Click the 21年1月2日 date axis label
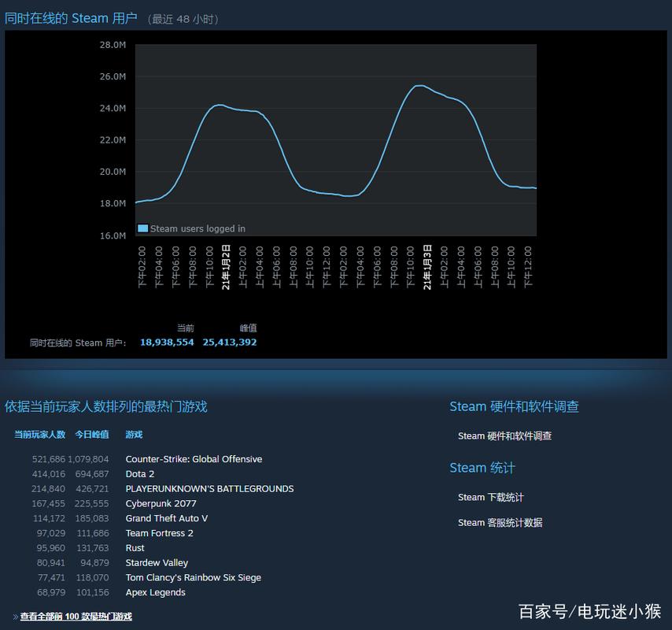This screenshot has height=630, width=672. [226, 267]
